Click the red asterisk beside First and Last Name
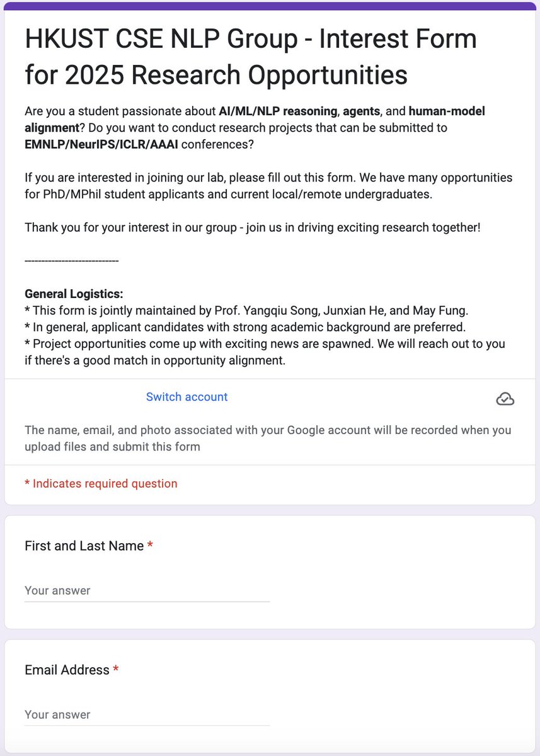 click(150, 546)
